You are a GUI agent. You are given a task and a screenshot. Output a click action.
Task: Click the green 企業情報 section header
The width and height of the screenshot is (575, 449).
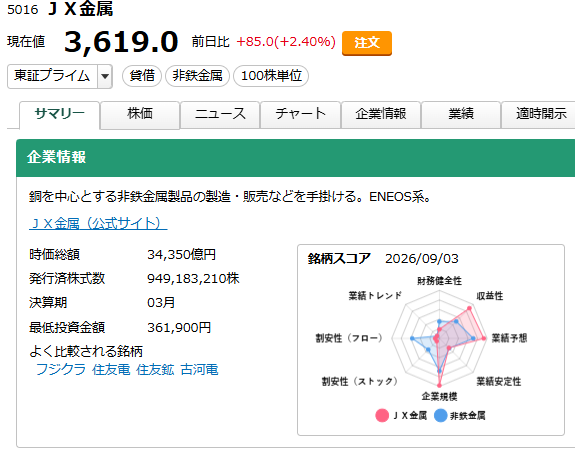click(x=296, y=157)
